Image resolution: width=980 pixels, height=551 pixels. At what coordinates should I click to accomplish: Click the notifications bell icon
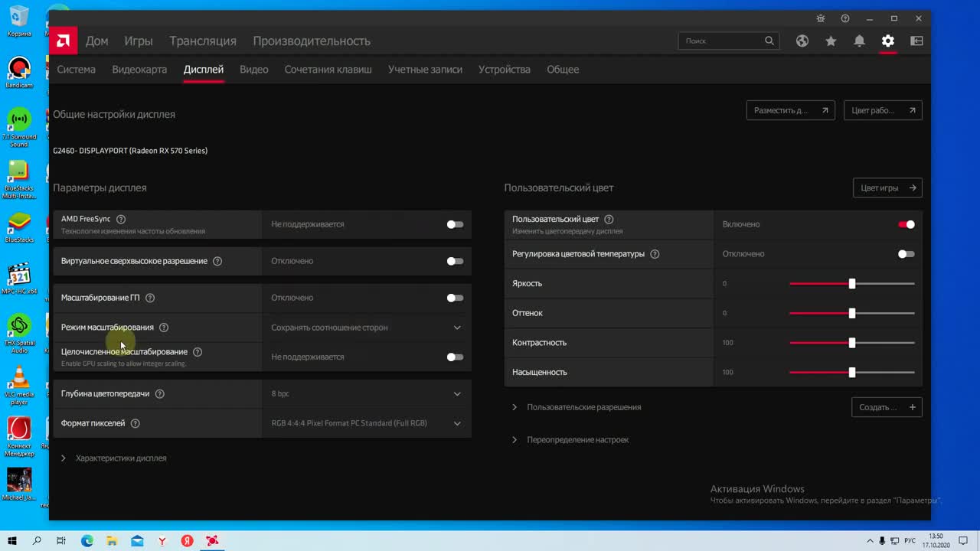click(859, 41)
